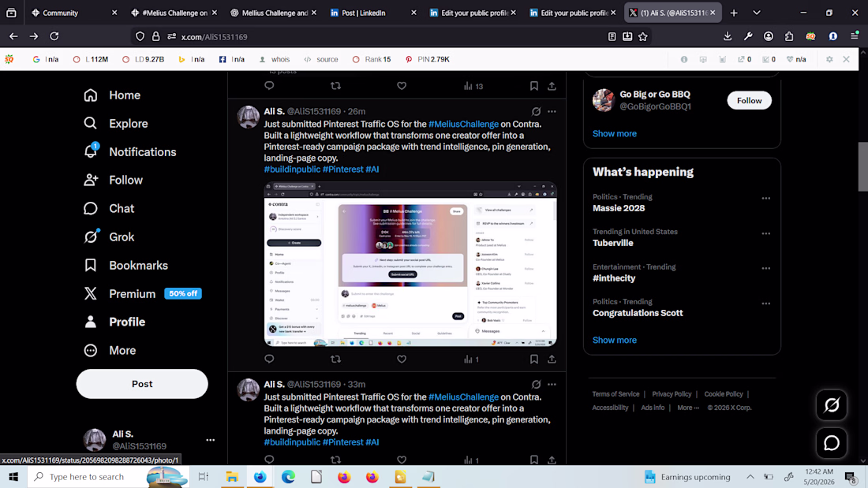The image size is (868, 488).
Task: Share the 33m post
Action: (x=552, y=460)
